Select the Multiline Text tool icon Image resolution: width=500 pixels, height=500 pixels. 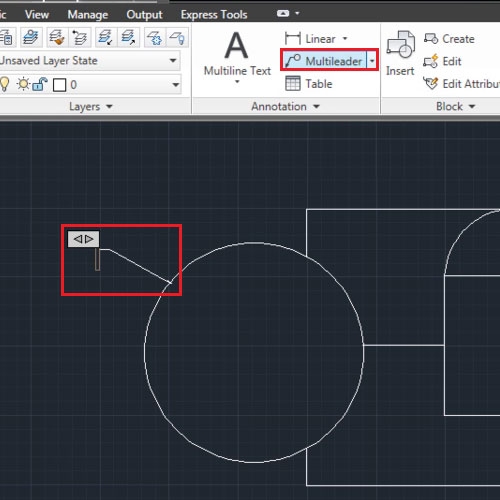[x=236, y=45]
